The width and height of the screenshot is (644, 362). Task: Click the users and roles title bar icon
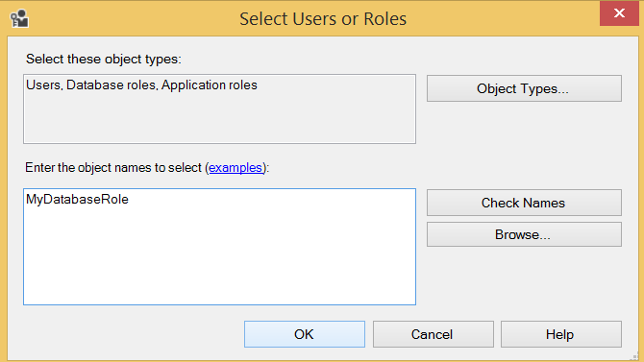click(x=19, y=18)
